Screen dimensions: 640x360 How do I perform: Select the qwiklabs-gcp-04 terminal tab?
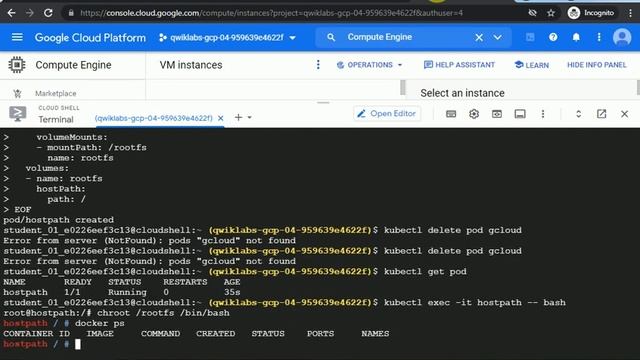(x=153, y=118)
